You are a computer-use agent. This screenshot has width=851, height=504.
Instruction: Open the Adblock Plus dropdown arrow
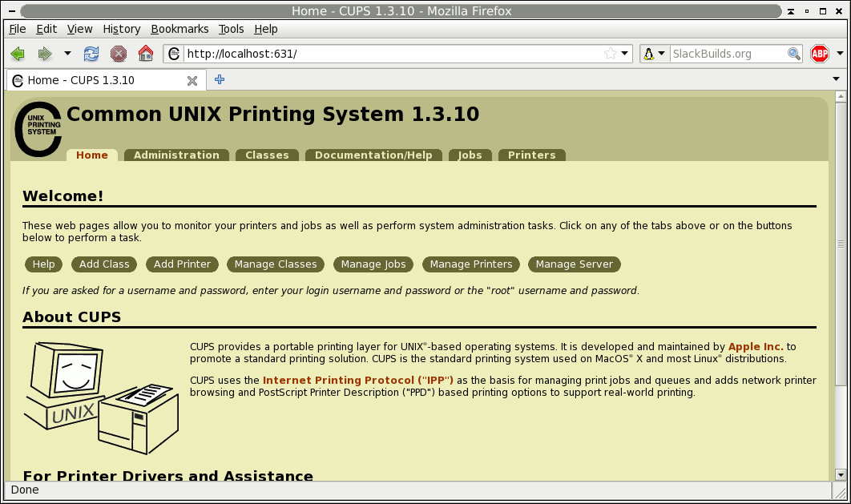(840, 53)
